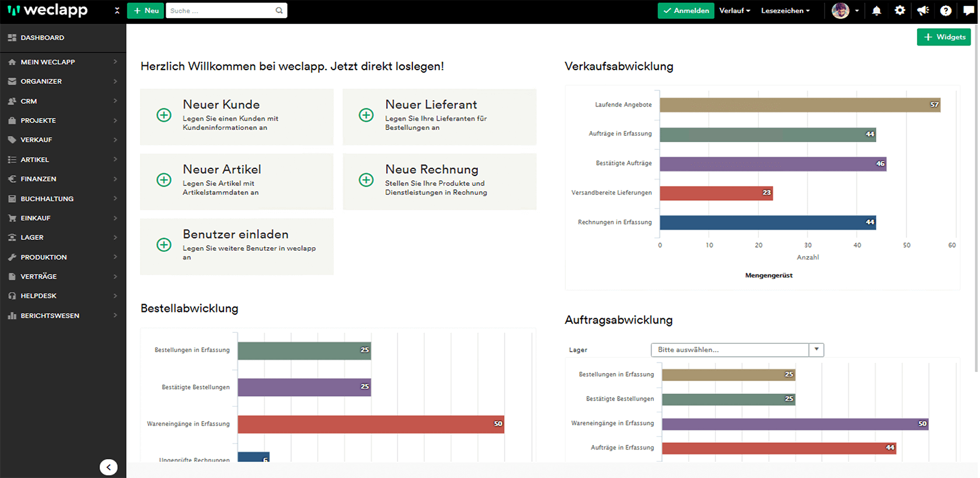
Task: Open the user avatar menu
Action: pos(845,10)
